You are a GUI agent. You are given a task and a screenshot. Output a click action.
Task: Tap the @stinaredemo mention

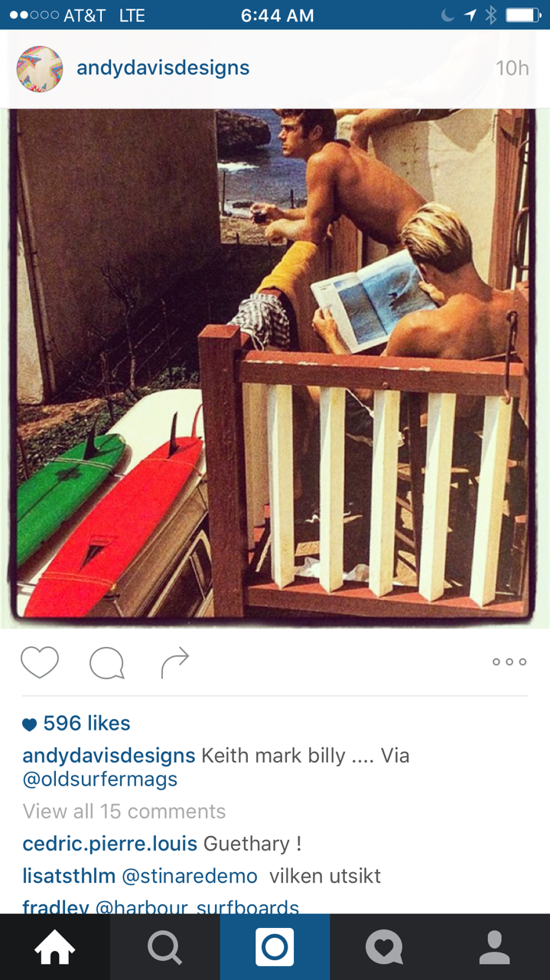point(190,876)
